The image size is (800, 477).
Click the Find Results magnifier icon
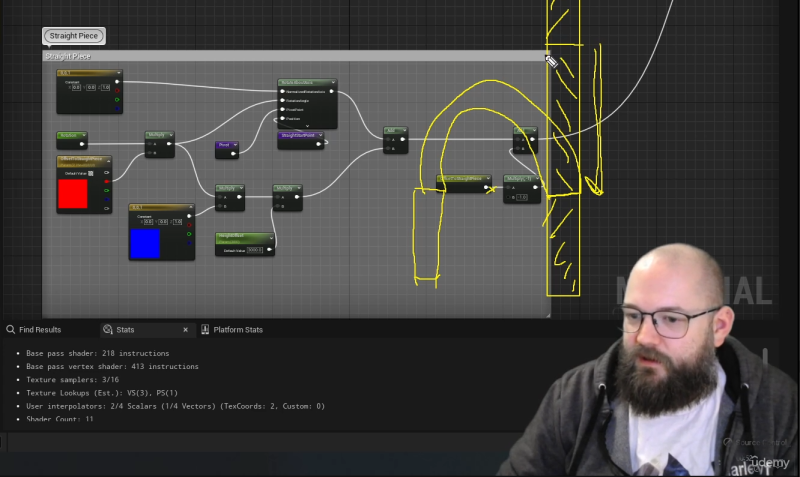(x=10, y=329)
